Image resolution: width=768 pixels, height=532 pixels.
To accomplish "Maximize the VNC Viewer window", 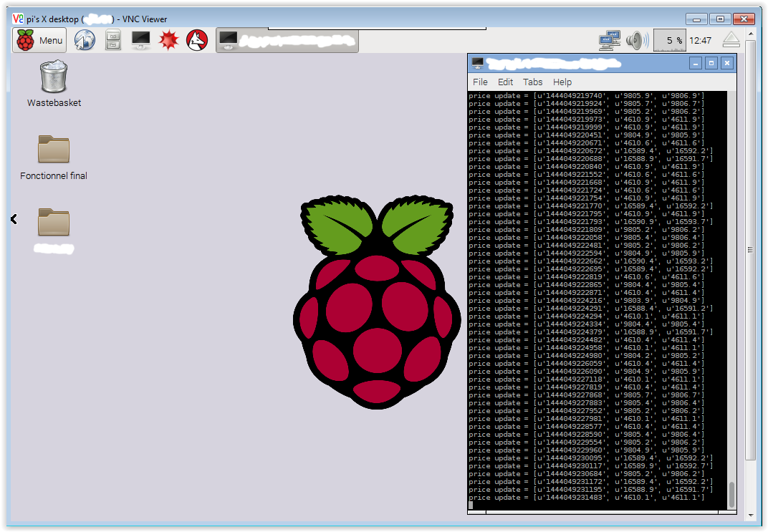I will pyautogui.click(x=719, y=19).
